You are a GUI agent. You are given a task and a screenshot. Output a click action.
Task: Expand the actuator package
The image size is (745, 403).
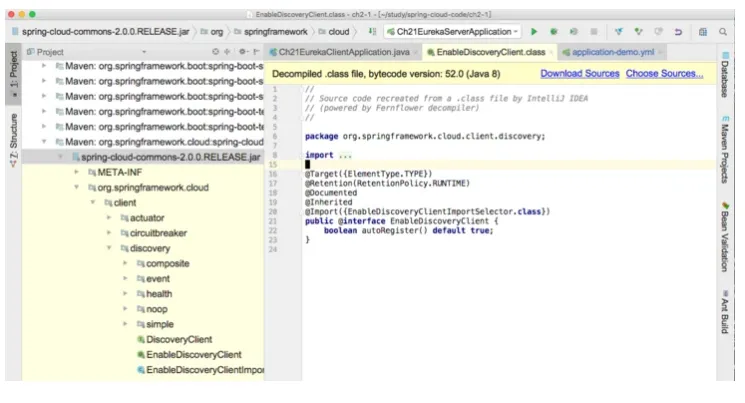(x=109, y=218)
